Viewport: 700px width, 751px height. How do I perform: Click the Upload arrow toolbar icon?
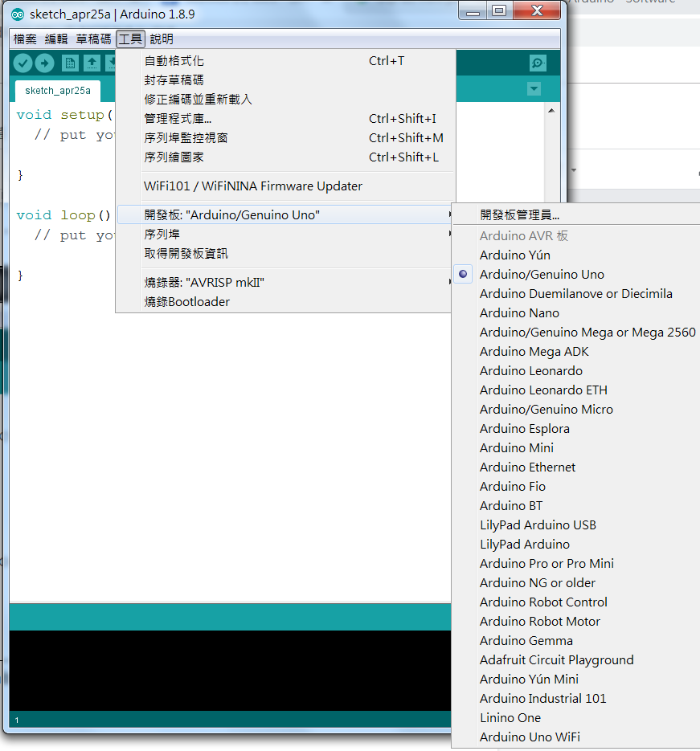(x=44, y=63)
